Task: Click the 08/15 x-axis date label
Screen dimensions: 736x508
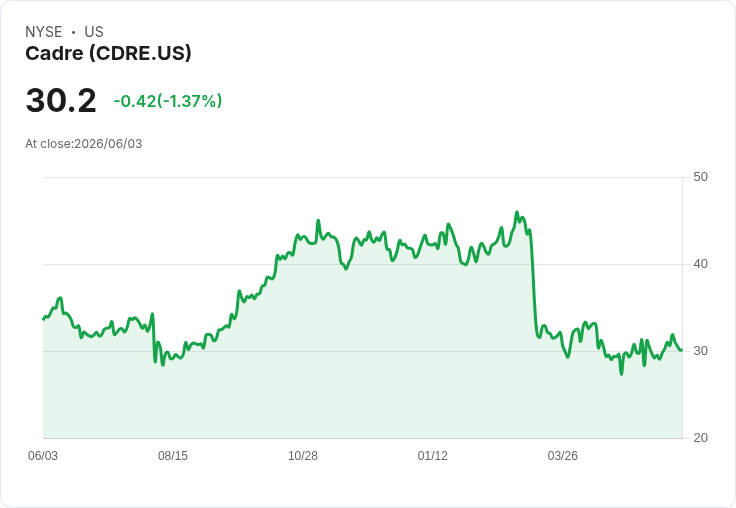Action: pyautogui.click(x=173, y=455)
